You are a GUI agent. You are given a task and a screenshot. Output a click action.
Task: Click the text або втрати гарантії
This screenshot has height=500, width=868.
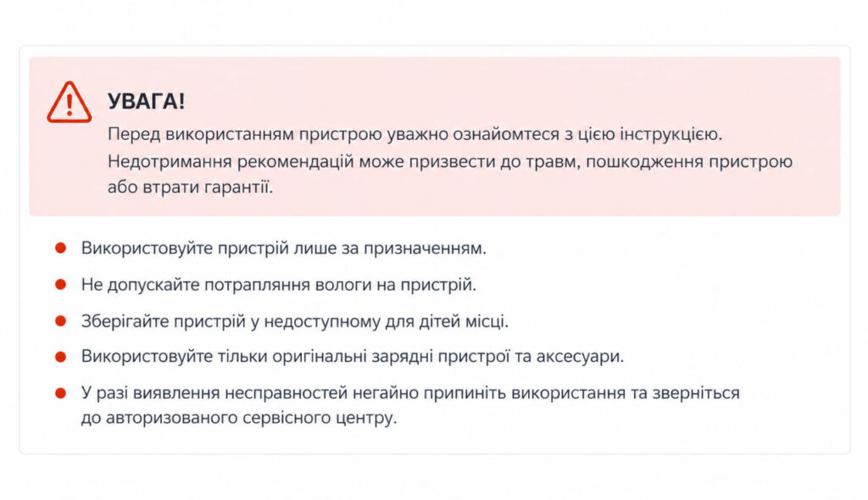click(x=190, y=187)
